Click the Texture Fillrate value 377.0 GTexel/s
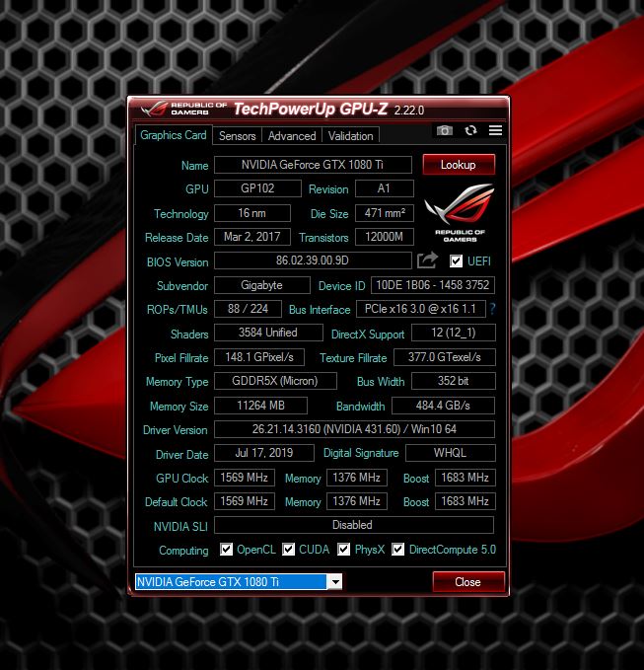The height and width of the screenshot is (670, 644). point(444,357)
